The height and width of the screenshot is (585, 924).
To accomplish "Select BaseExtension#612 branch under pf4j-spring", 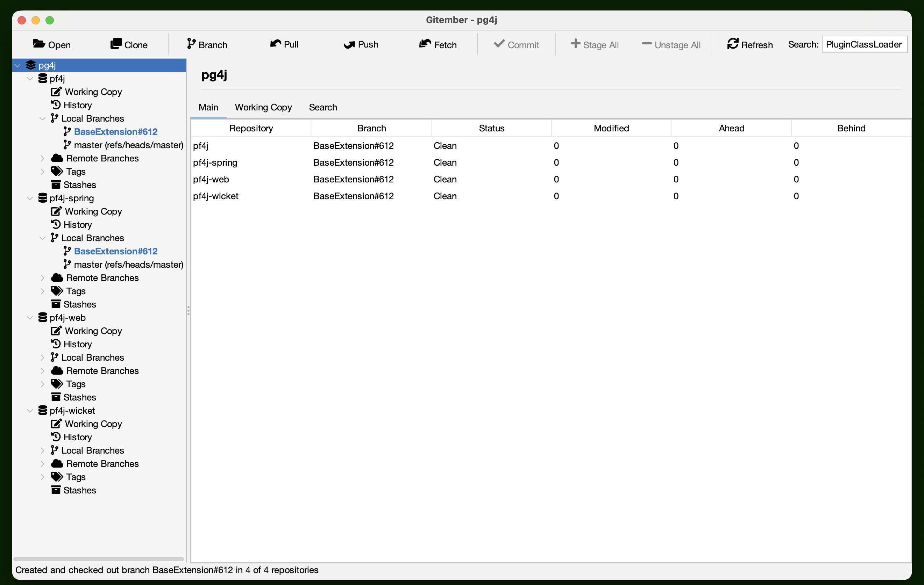I will click(x=116, y=252).
